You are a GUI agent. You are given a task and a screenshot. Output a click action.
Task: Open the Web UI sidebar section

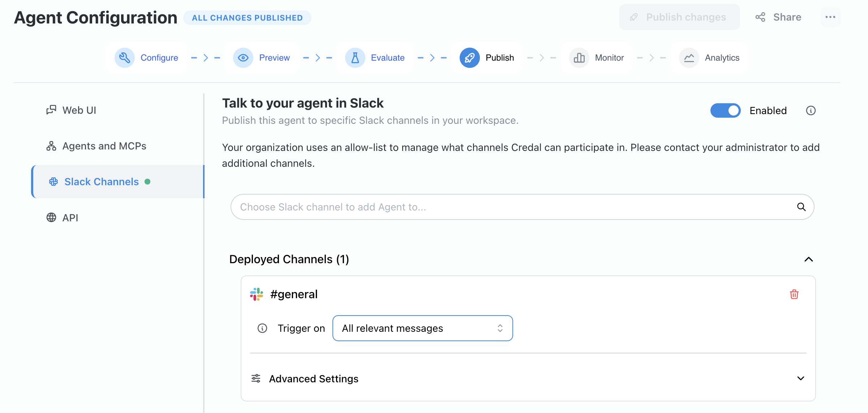[x=118, y=110]
